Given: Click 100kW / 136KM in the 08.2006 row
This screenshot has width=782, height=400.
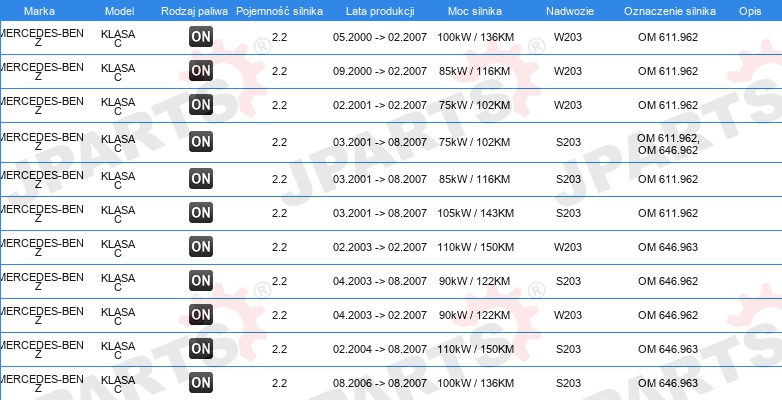Looking at the screenshot, I should (475, 383).
